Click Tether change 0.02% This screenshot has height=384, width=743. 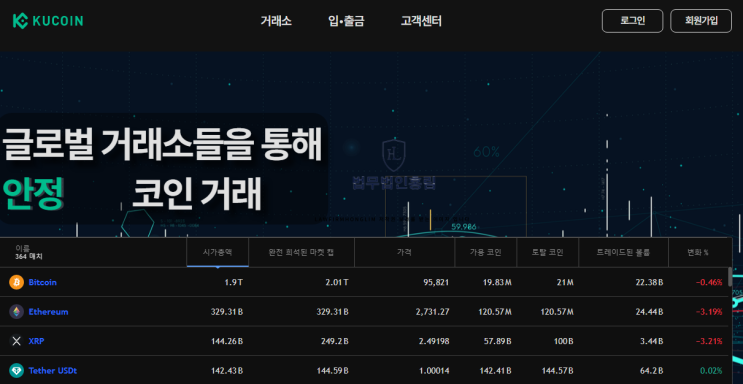coord(711,371)
